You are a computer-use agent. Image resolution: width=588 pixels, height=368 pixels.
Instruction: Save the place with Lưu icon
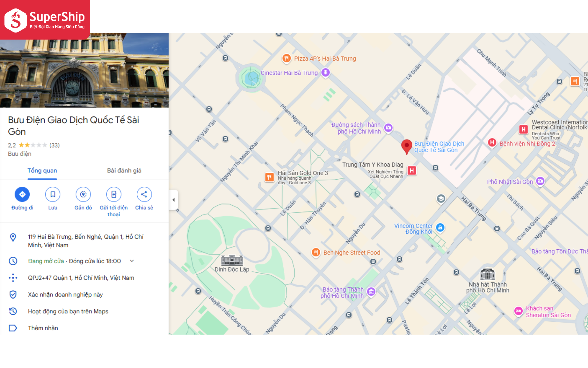pyautogui.click(x=52, y=194)
